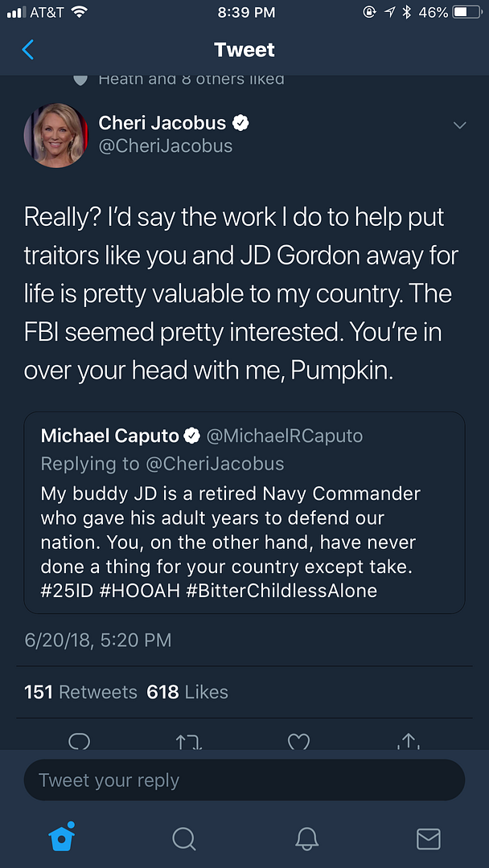Tap the retweet icon
Screen dimensions: 489x868
[189, 742]
